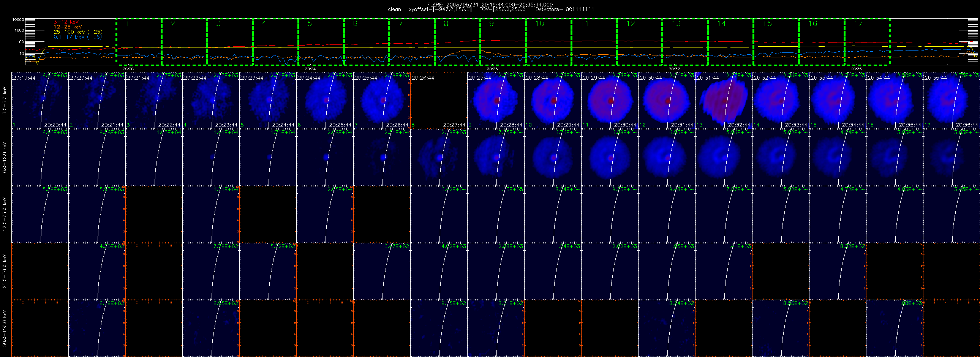Click the 6.0-12.0 keV image labeled 6.89E+04
Image resolution: width=980 pixels, height=357 pixels.
[x=610, y=157]
